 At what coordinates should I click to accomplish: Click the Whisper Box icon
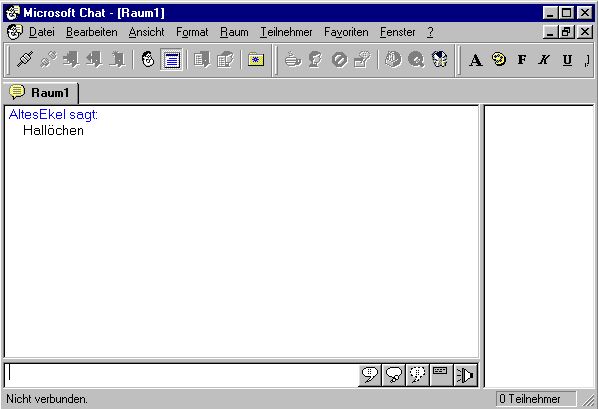(362, 60)
